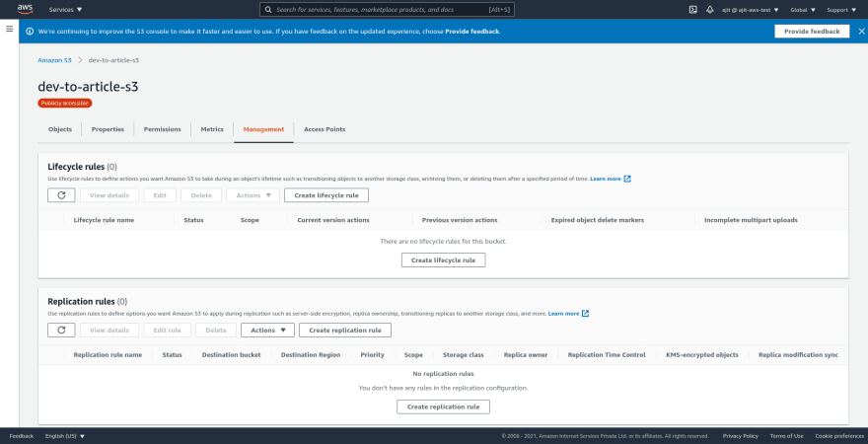The height and width of the screenshot is (444, 868).
Task: Switch to the Permissions tab
Action: [x=162, y=129]
